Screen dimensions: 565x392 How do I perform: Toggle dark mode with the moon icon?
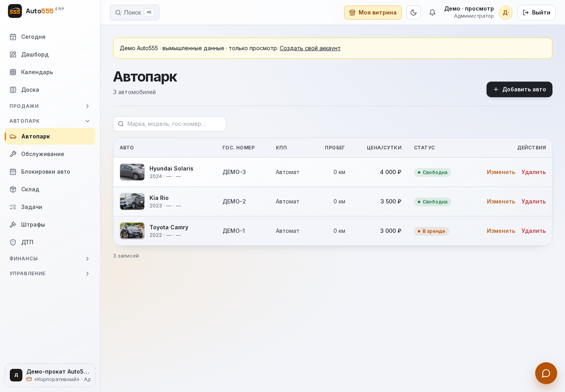[x=414, y=13]
